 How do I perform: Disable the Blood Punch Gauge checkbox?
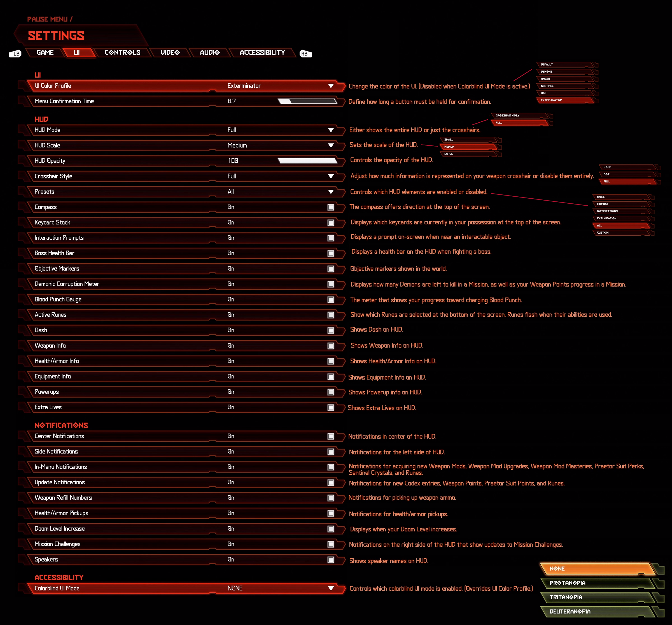(331, 300)
